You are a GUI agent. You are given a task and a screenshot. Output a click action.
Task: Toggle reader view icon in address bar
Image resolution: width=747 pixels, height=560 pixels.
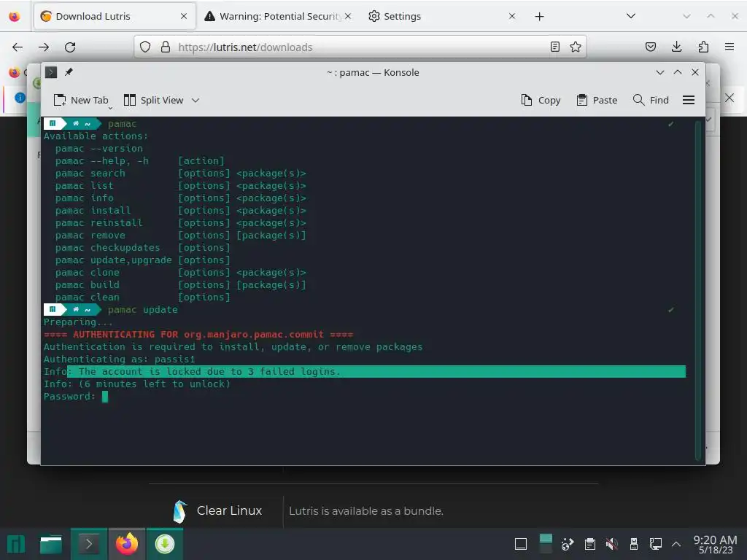pyautogui.click(x=555, y=47)
